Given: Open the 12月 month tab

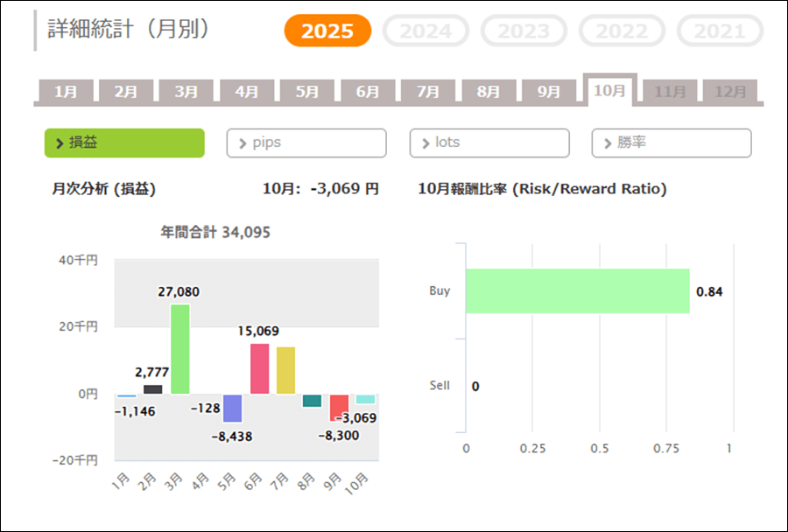Looking at the screenshot, I should click(730, 91).
